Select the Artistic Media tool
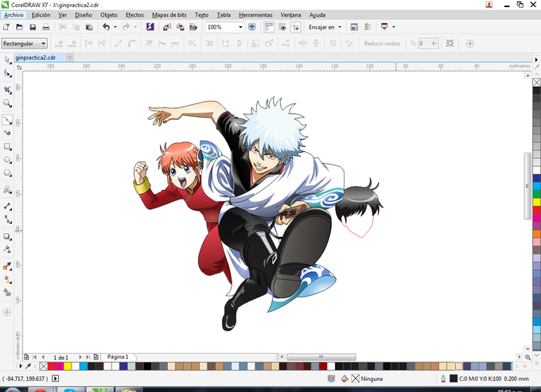 pyautogui.click(x=7, y=133)
